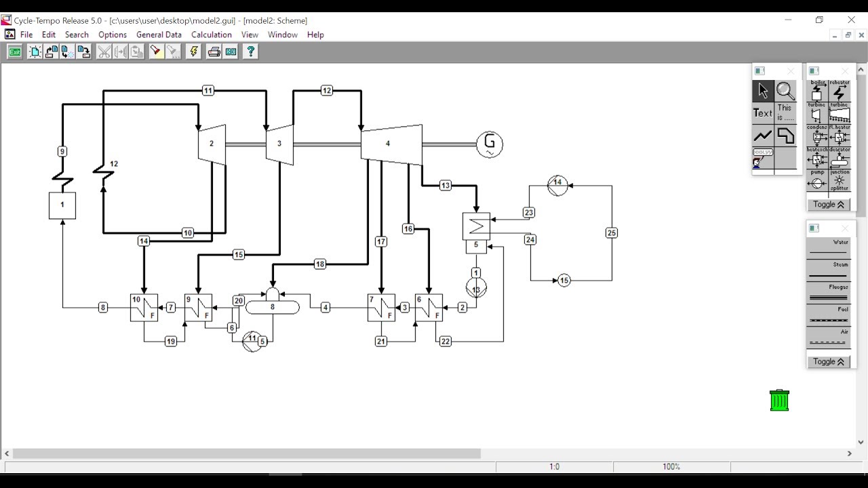Viewport: 868px width, 488px height.
Task: Click the open file toolbar icon
Action: click(x=52, y=52)
